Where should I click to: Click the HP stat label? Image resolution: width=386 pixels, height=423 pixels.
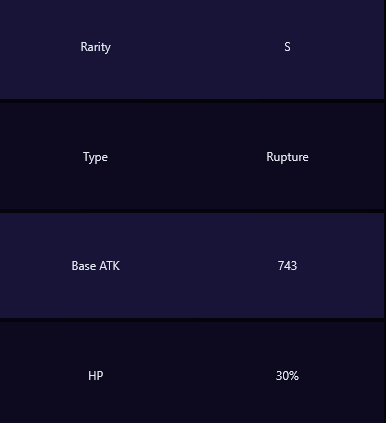95,376
